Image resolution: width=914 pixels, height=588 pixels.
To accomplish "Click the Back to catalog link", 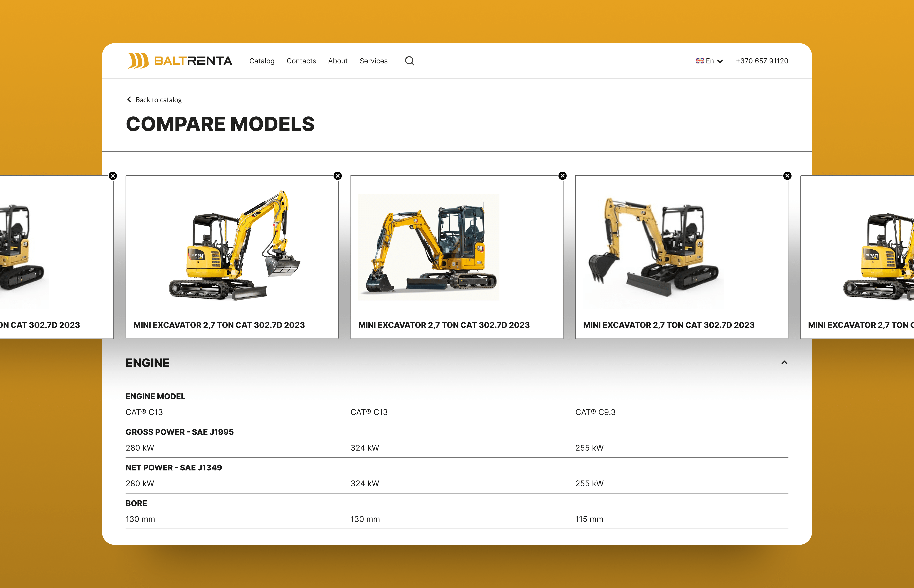I will tap(158, 100).
